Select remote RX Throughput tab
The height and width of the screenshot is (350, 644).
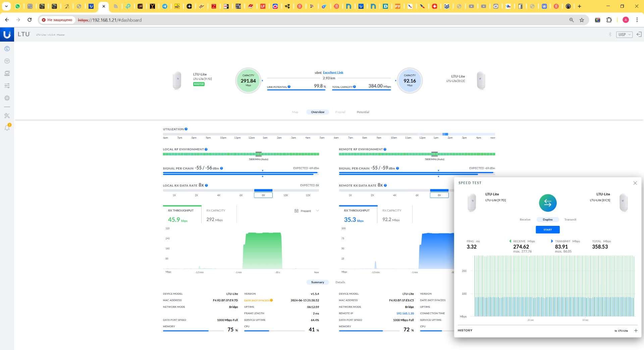coord(358,215)
